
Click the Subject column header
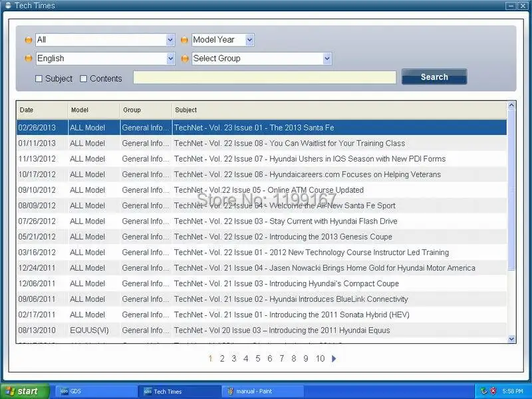(339, 110)
